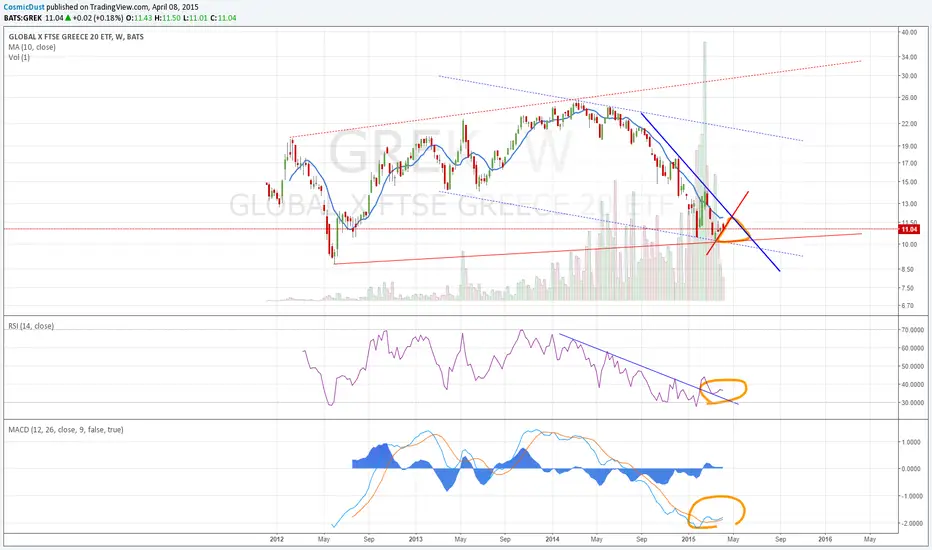
Task: Click the 15.00 price axis label
Action: click(x=909, y=182)
